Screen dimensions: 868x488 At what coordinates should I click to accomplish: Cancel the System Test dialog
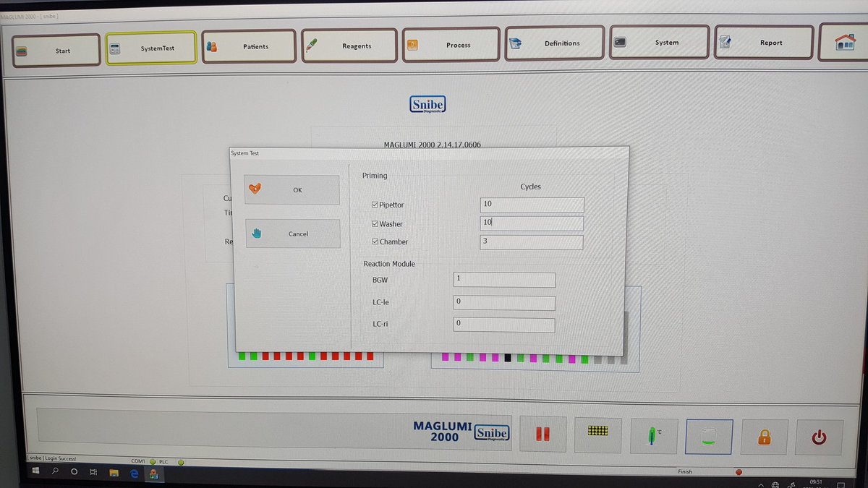click(x=292, y=234)
